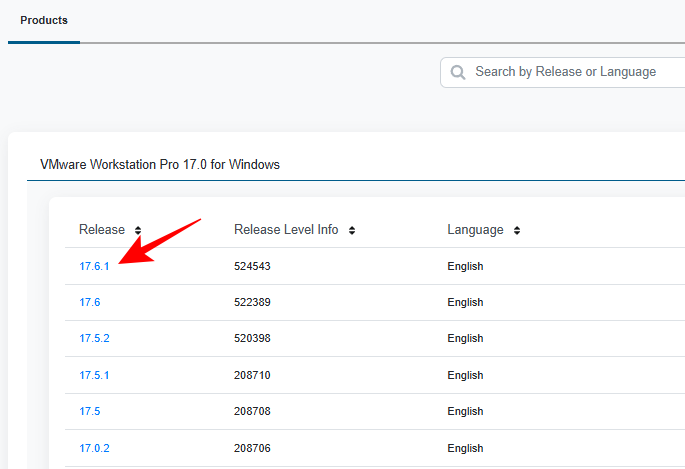This screenshot has width=685, height=469.
Task: Open the 17.6.1 release link
Action: pos(94,266)
